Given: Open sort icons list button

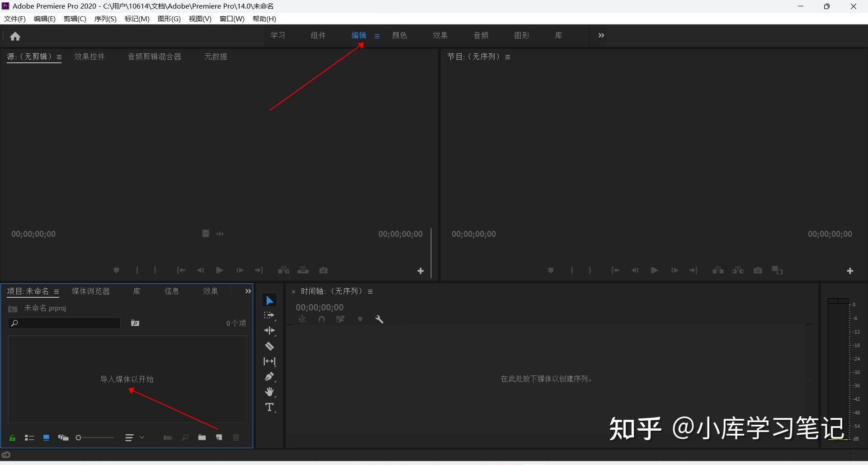Looking at the screenshot, I should 129,438.
